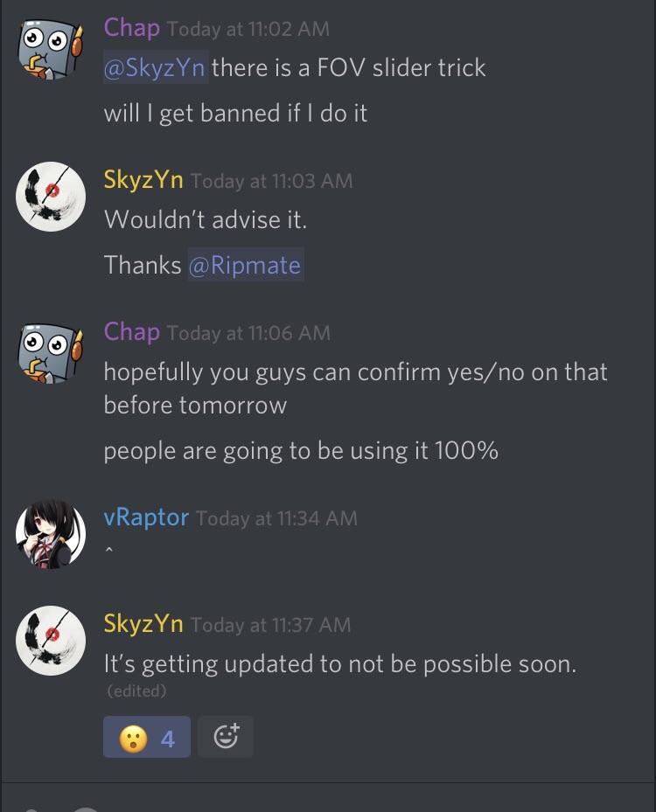The width and height of the screenshot is (656, 812).
Task: Select the message 'It's getting updated to not be possible soon.'
Action: (x=340, y=664)
